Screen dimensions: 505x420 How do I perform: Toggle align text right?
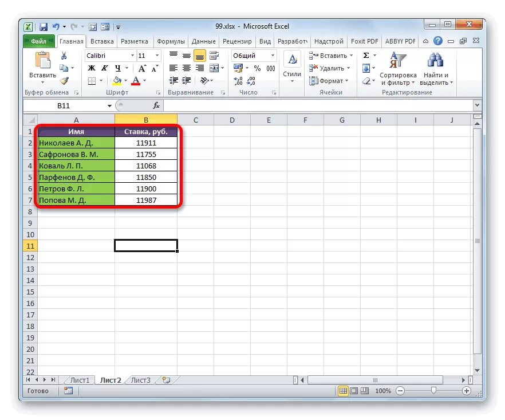click(x=200, y=68)
